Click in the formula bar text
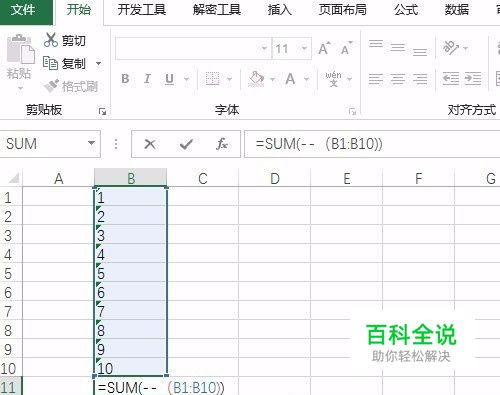 319,144
